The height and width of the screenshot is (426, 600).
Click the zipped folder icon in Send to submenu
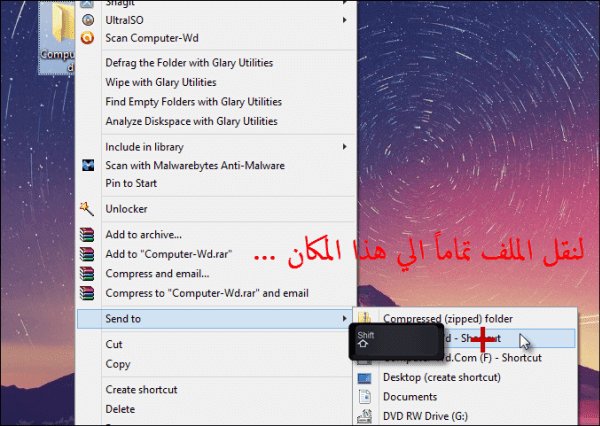(364, 318)
